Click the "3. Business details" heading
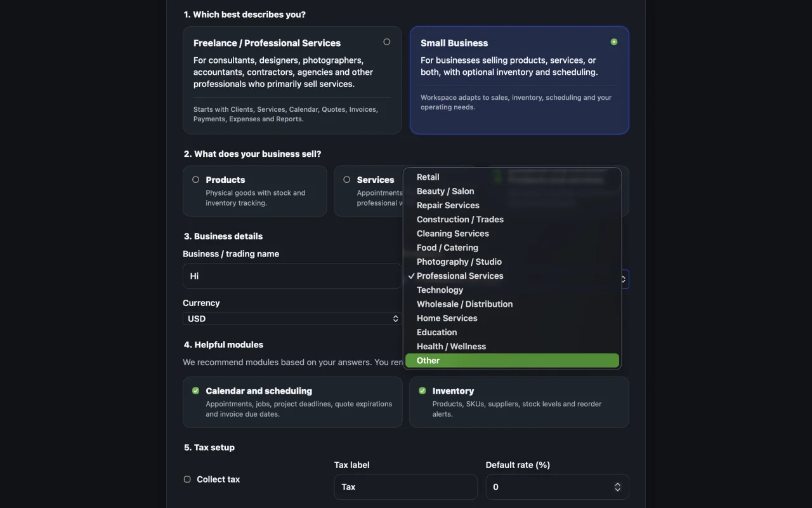 (x=223, y=236)
